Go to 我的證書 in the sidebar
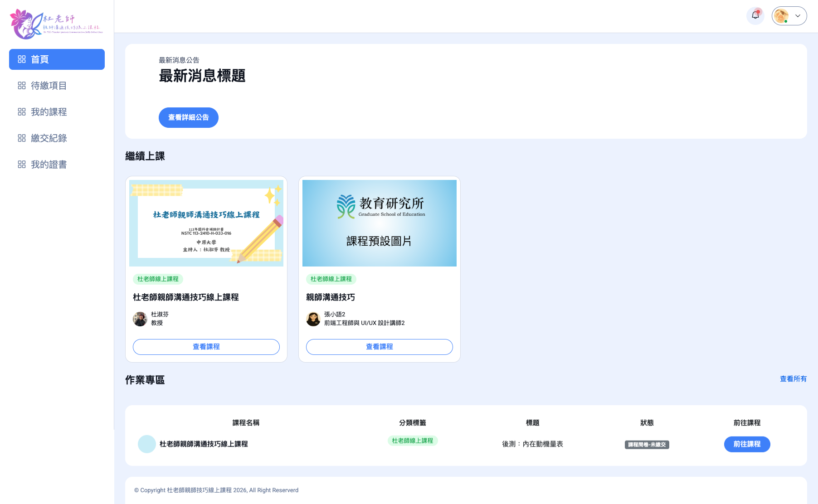The image size is (818, 504). pos(49,165)
